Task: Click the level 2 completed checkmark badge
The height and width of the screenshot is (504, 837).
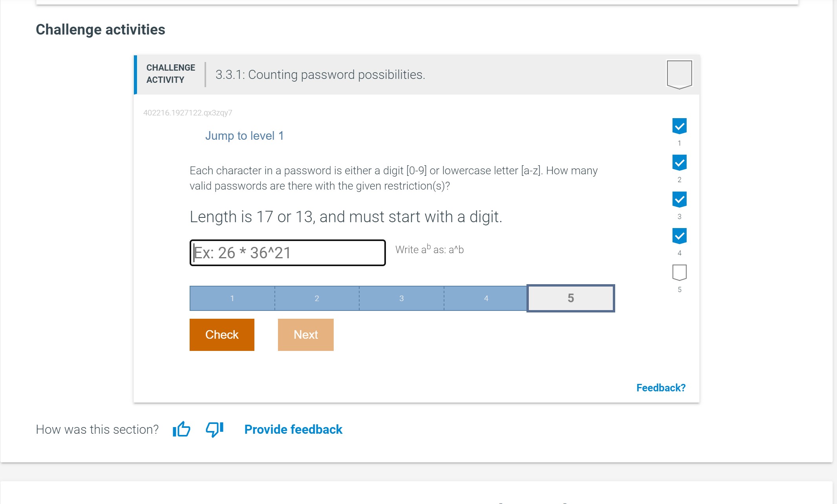Action: [679, 163]
